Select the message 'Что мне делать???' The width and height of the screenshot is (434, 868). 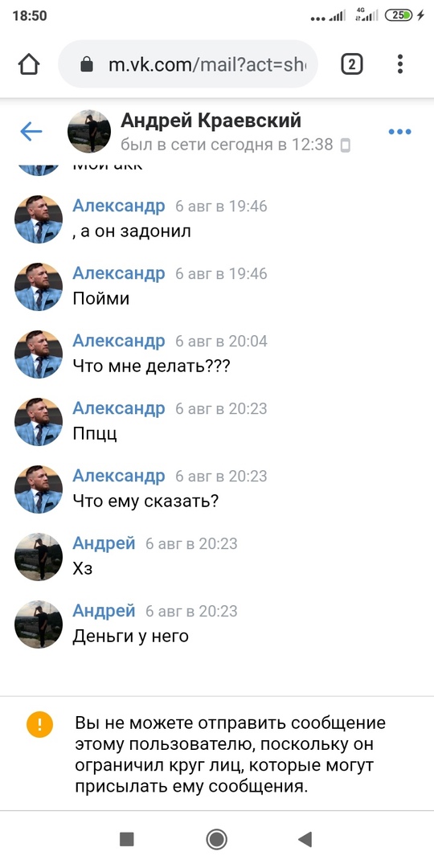click(151, 366)
